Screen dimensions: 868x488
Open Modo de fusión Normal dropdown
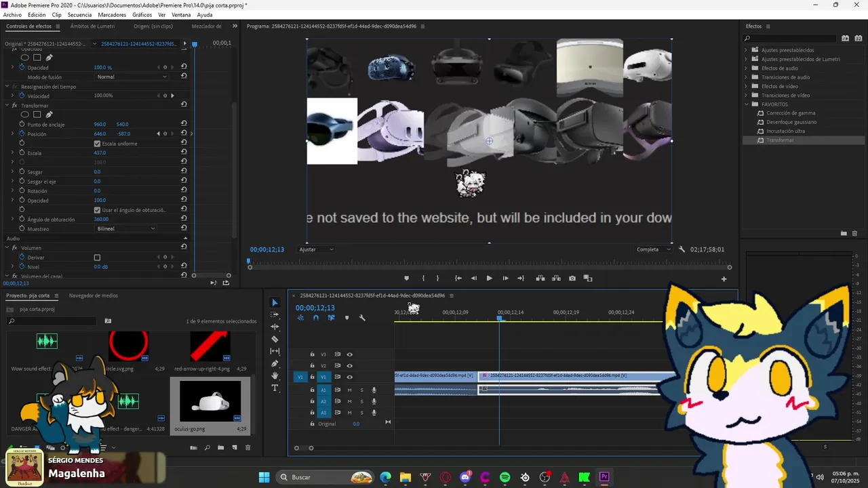pos(132,77)
